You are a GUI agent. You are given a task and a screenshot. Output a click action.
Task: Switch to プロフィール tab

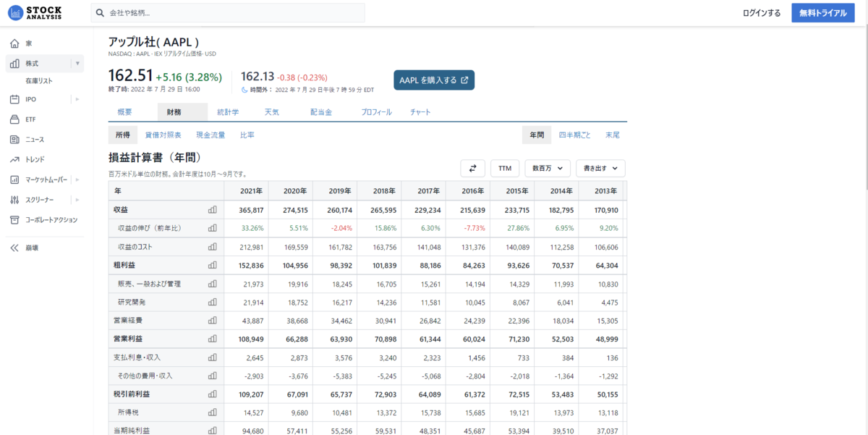point(377,112)
